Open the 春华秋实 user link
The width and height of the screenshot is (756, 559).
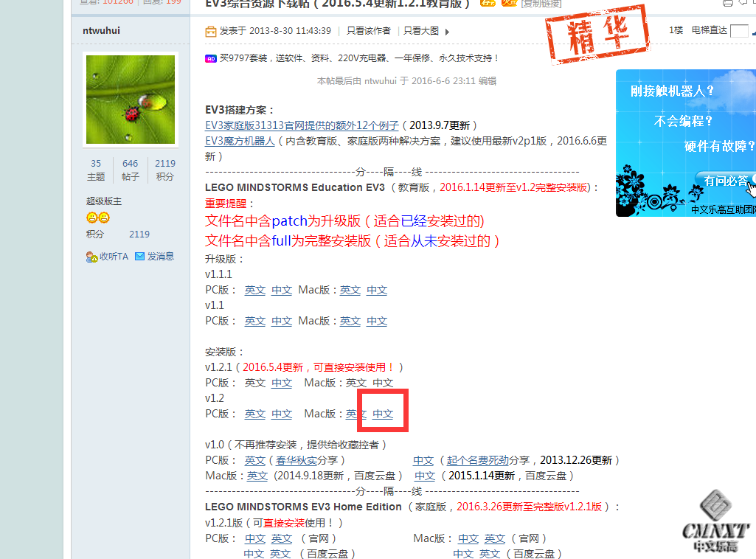tap(296, 460)
